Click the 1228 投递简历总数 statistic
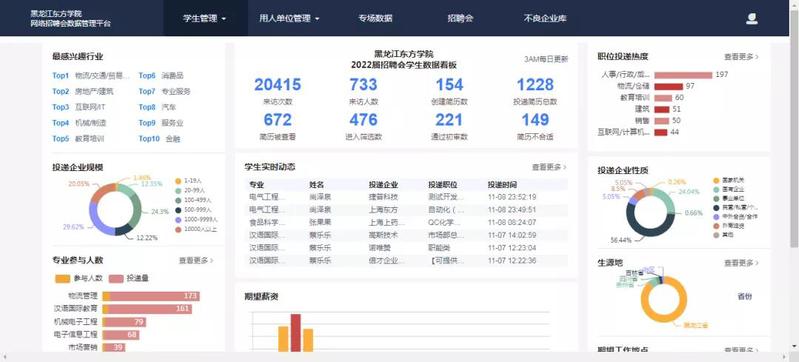The width and height of the screenshot is (799, 362). click(x=535, y=91)
